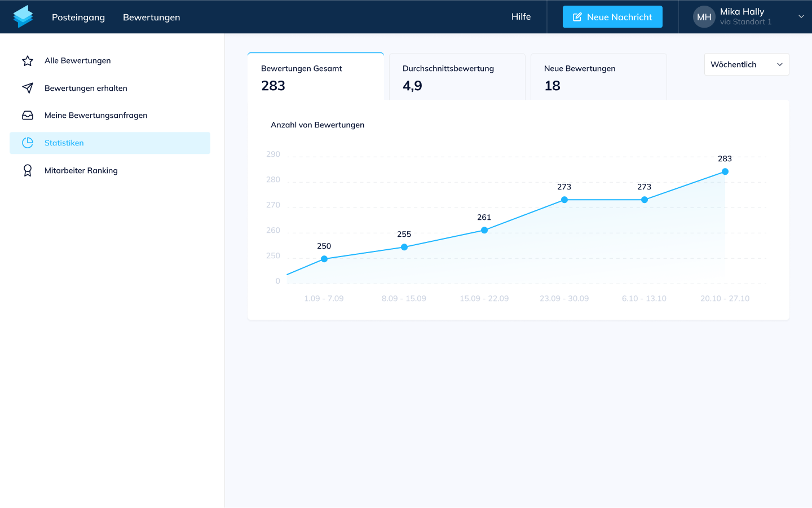The width and height of the screenshot is (812, 508).
Task: Click the star icon for Alle Bewertungen
Action: [28, 61]
